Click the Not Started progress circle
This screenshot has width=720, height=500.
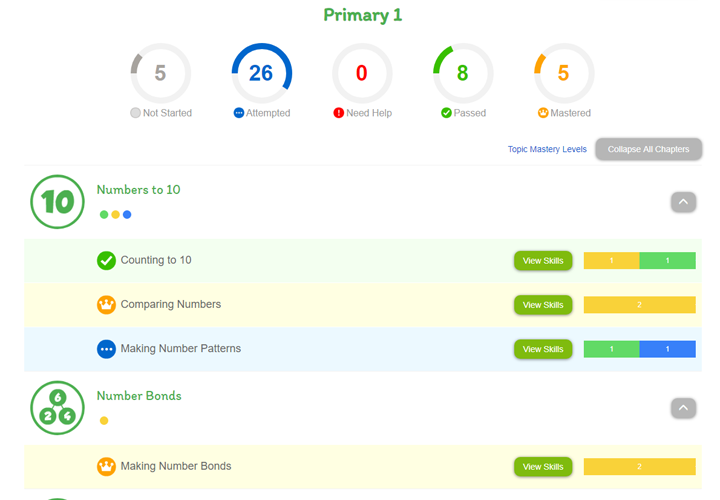pyautogui.click(x=160, y=73)
